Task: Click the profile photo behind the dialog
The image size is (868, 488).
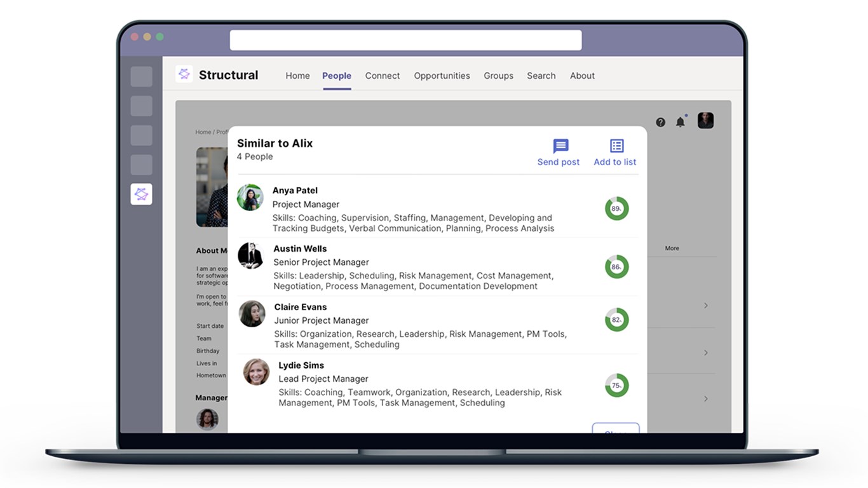Action: pyautogui.click(x=212, y=187)
